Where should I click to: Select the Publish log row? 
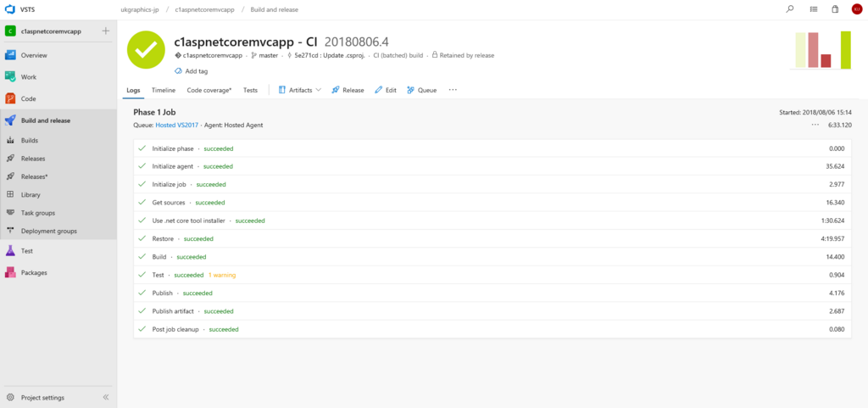pyautogui.click(x=492, y=293)
